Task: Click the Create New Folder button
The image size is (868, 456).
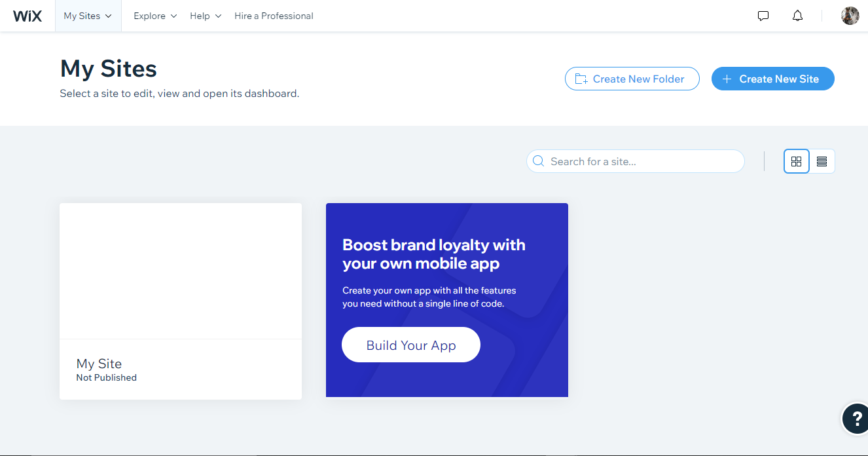Action: (632, 79)
